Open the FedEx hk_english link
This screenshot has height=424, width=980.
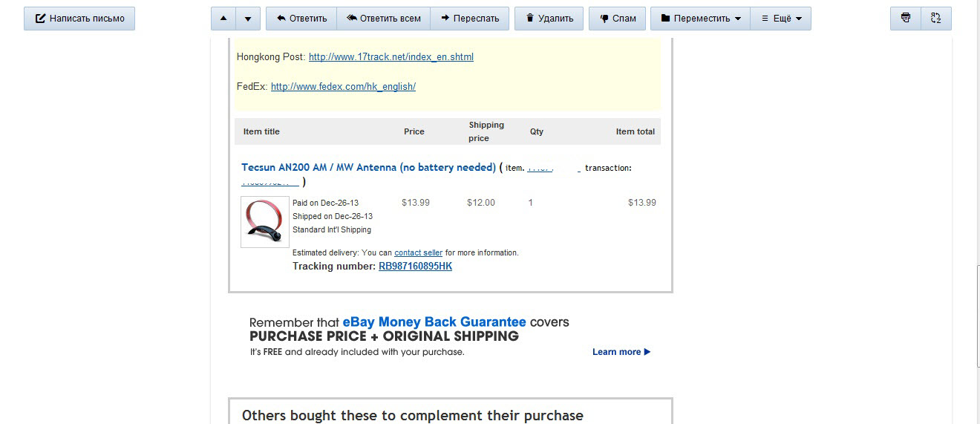343,87
